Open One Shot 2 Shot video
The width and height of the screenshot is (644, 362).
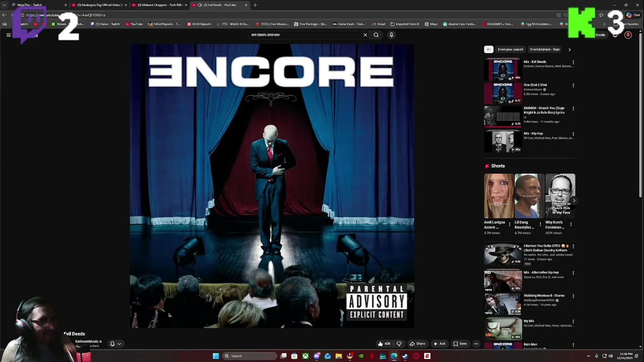click(x=503, y=93)
